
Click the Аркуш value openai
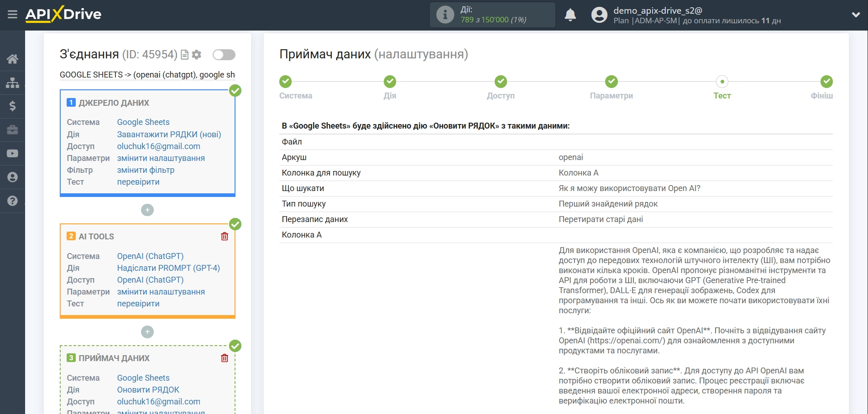pyautogui.click(x=571, y=157)
